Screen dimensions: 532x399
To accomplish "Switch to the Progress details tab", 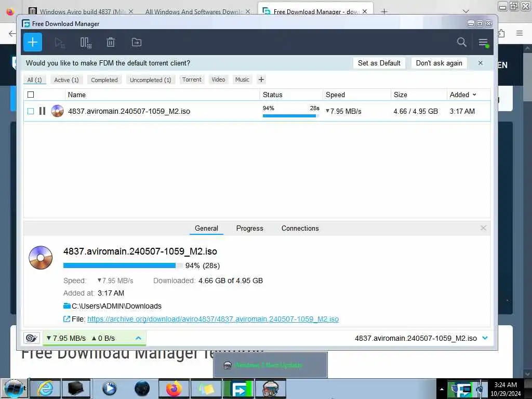I will (250, 229).
